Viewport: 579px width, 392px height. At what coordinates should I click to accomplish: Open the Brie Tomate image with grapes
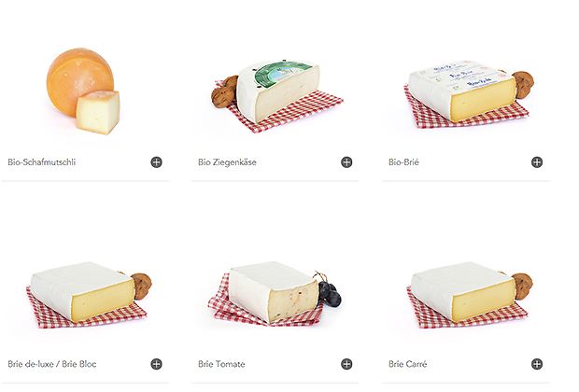pyautogui.click(x=275, y=293)
